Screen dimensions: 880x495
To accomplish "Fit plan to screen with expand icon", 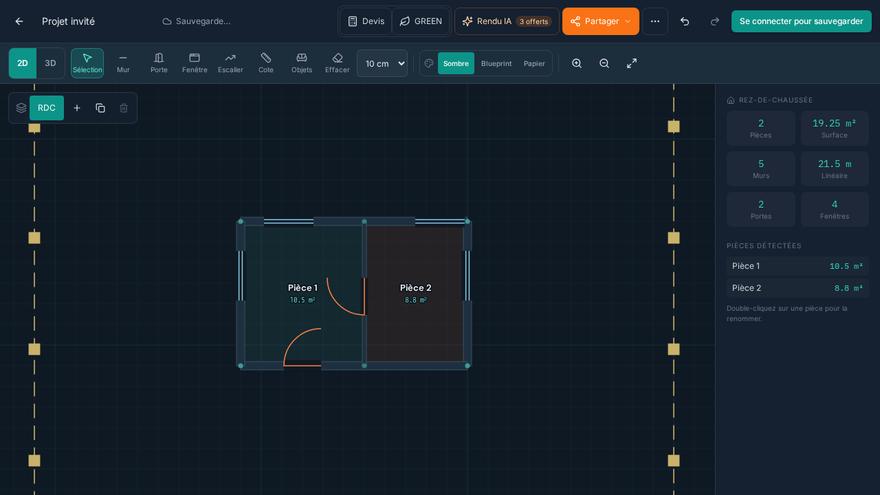I will [631, 63].
